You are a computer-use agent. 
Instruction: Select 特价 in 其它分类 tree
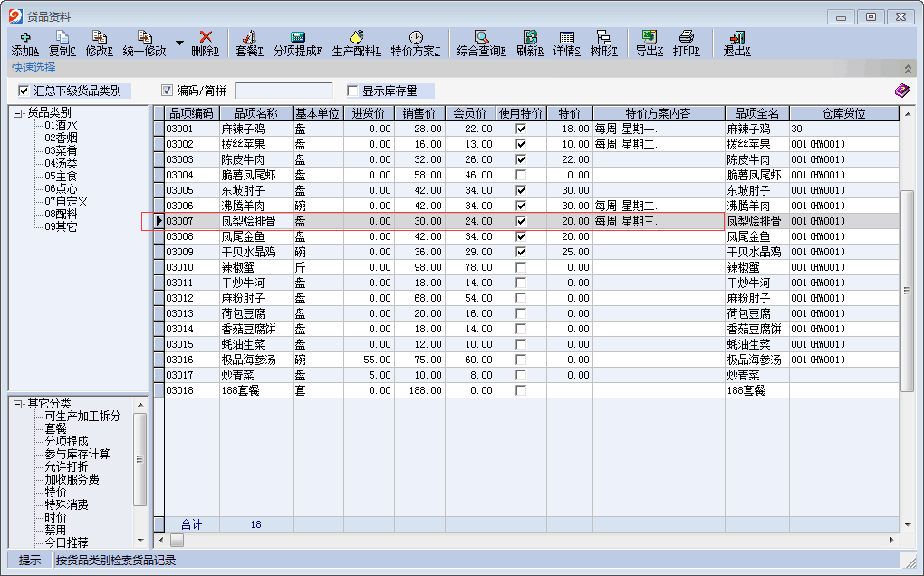pyautogui.click(x=55, y=492)
